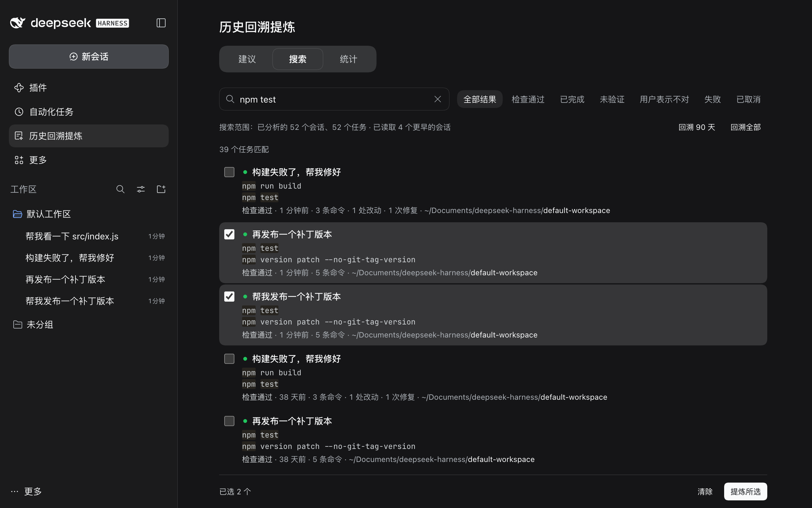Clear the npm test search query
The height and width of the screenshot is (508, 812).
437,99
